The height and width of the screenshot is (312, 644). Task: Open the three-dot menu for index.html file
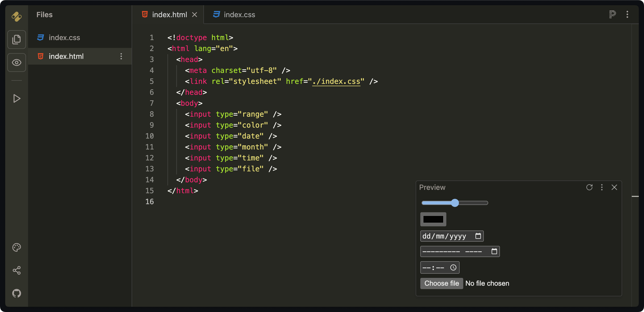pos(121,56)
